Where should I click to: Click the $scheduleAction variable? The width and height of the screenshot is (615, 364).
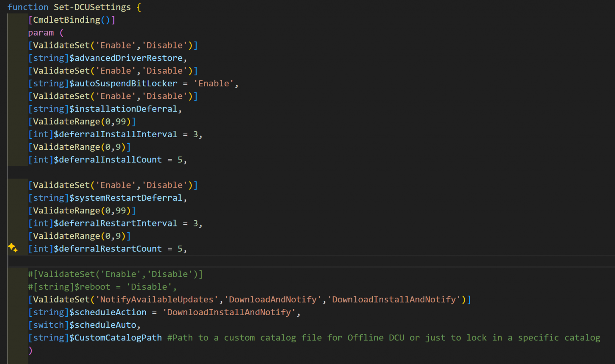tap(108, 312)
